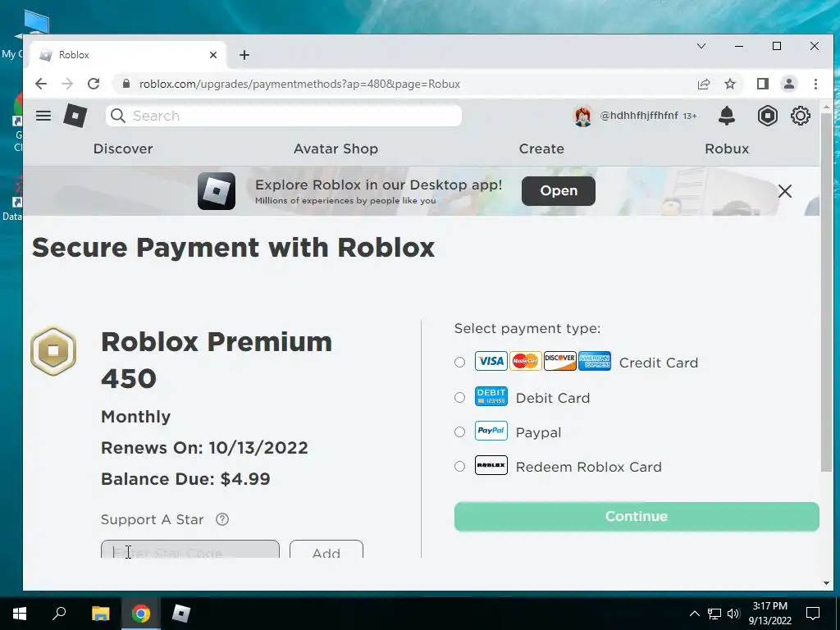Click the Roblox Search box
The height and width of the screenshot is (630, 840).
point(283,116)
